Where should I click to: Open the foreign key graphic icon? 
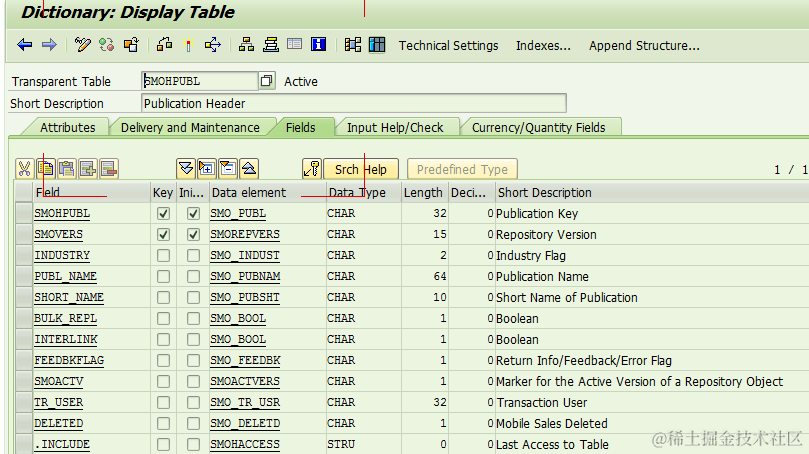click(x=353, y=45)
